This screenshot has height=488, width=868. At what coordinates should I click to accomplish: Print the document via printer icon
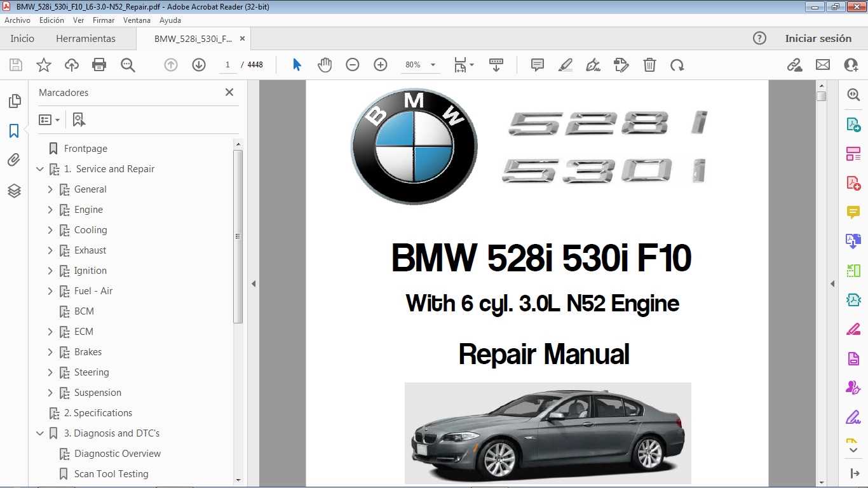pos(99,65)
